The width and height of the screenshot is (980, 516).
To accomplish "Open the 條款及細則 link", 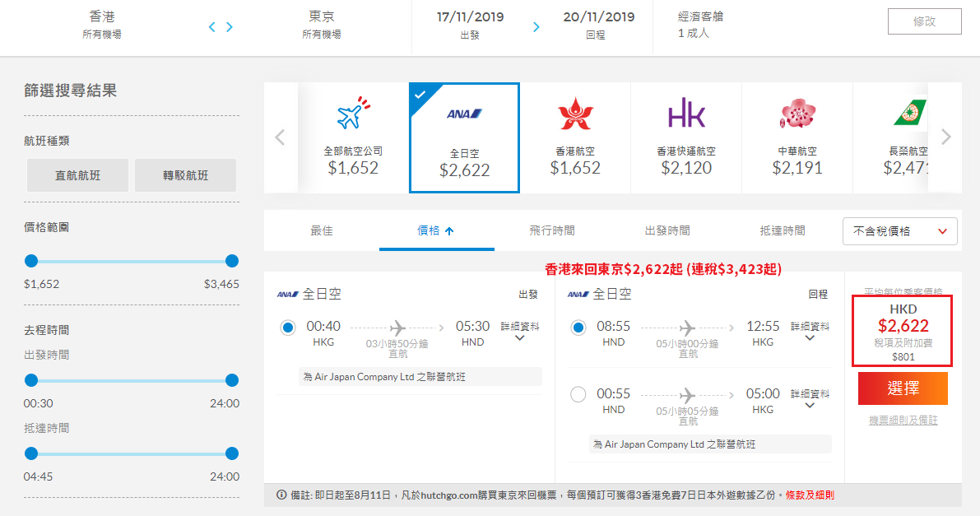I will point(810,495).
